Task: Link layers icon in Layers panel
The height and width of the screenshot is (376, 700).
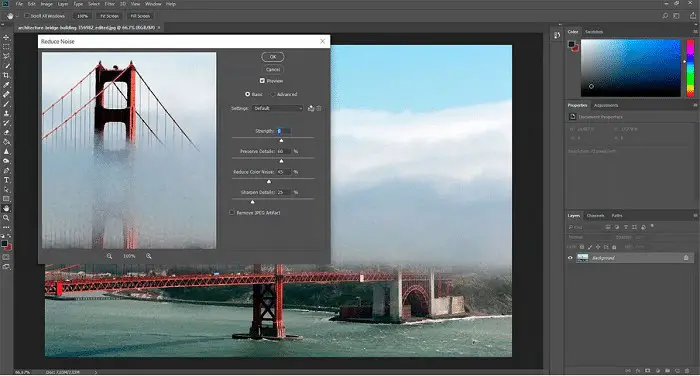Action: coord(628,371)
